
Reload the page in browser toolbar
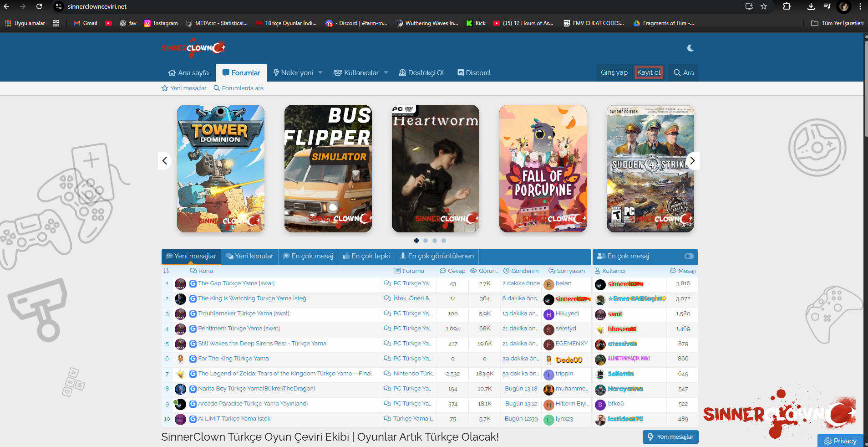coord(39,6)
